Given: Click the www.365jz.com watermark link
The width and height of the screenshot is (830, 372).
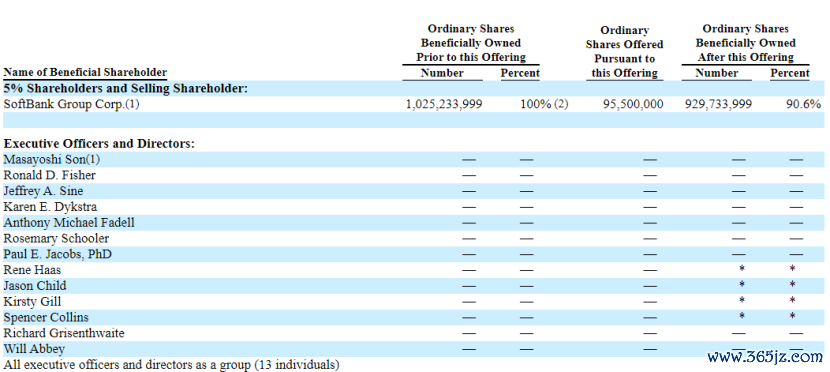Looking at the screenshot, I should (765, 357).
